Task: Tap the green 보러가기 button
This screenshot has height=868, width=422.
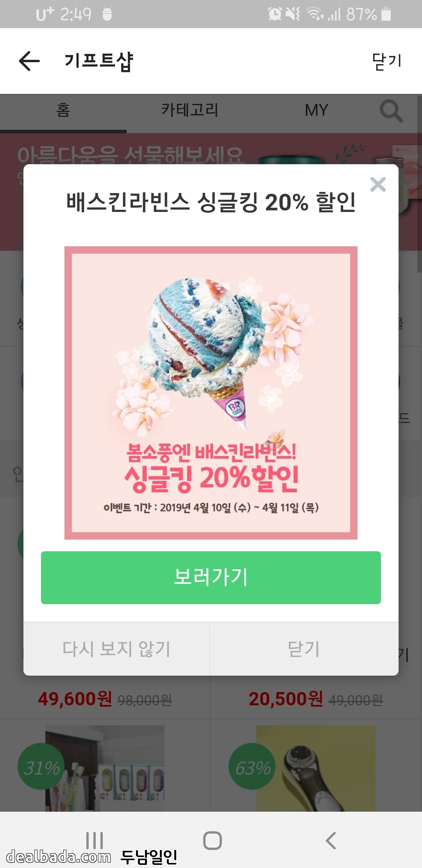Action: pos(211,577)
